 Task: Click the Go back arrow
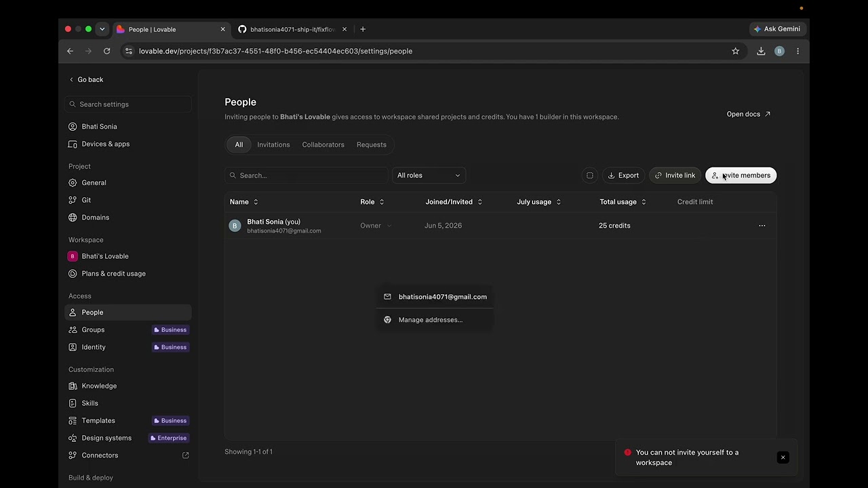pyautogui.click(x=72, y=80)
